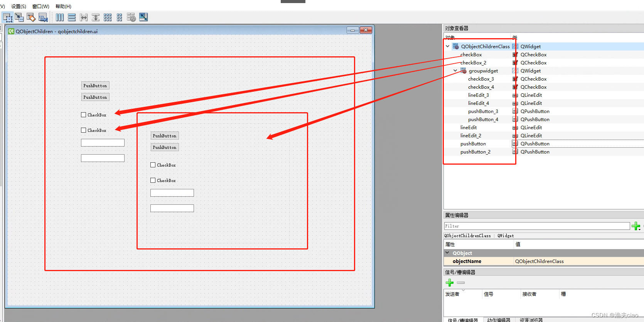Collapse the QObjectChildrenClass tree node
The image size is (644, 322).
pos(447,46)
